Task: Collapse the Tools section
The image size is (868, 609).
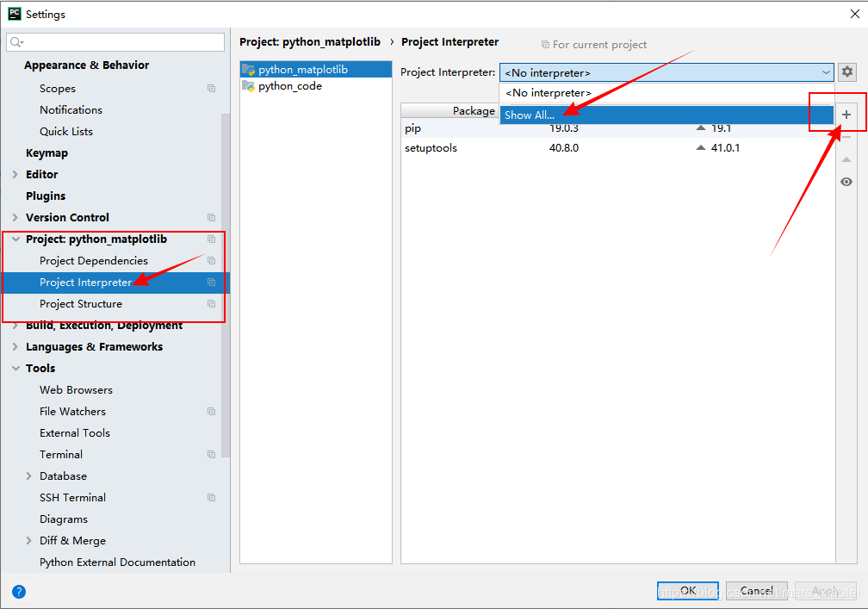Action: point(15,369)
